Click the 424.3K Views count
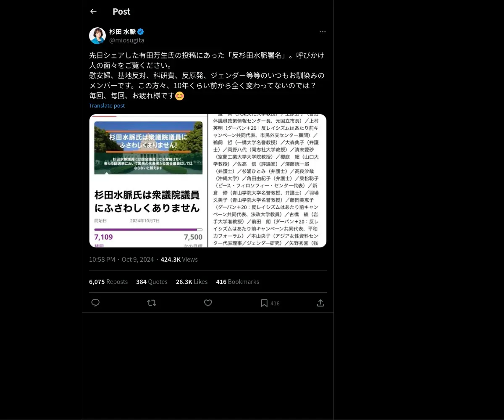This screenshot has width=504, height=420. pyautogui.click(x=179, y=259)
